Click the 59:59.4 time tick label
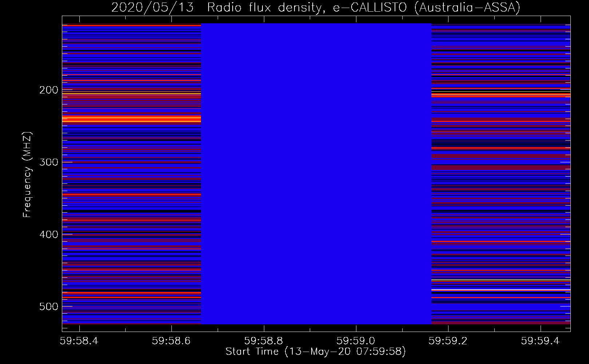589x364 pixels. tap(540, 341)
